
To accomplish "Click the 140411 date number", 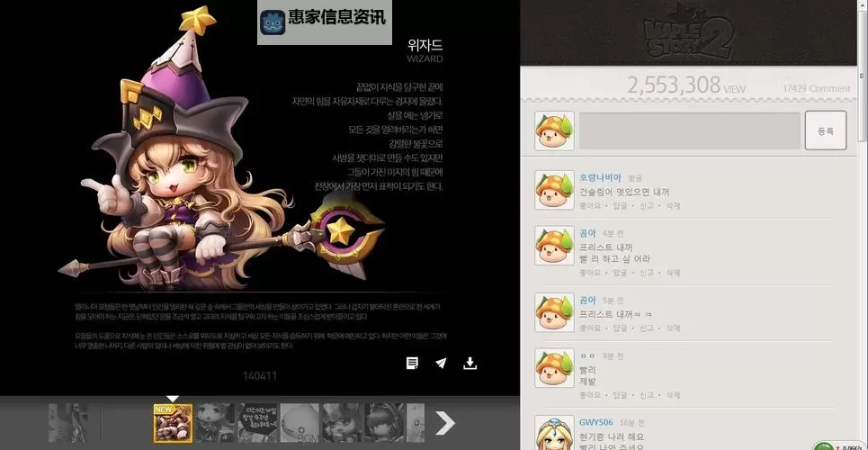I will (x=260, y=375).
